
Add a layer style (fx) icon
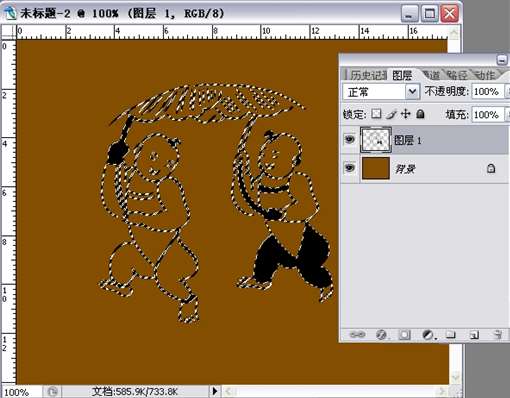coord(381,334)
